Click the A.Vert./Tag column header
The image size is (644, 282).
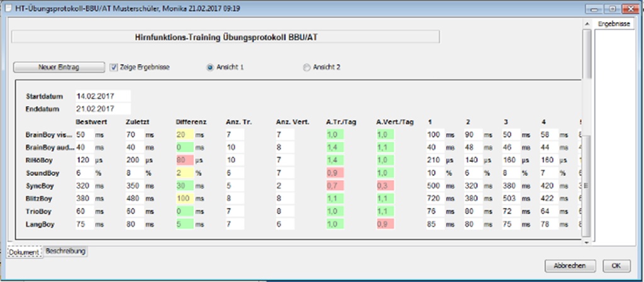tap(395, 122)
